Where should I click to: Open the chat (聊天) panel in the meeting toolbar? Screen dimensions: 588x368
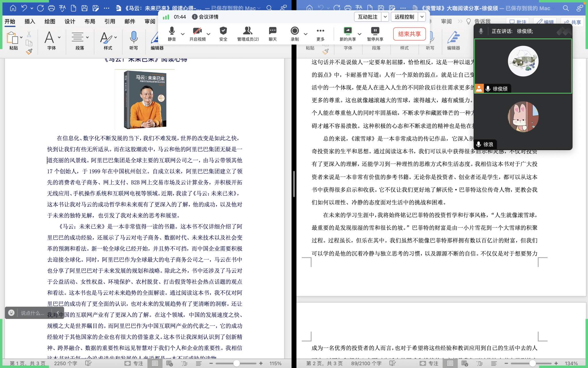coord(273,34)
